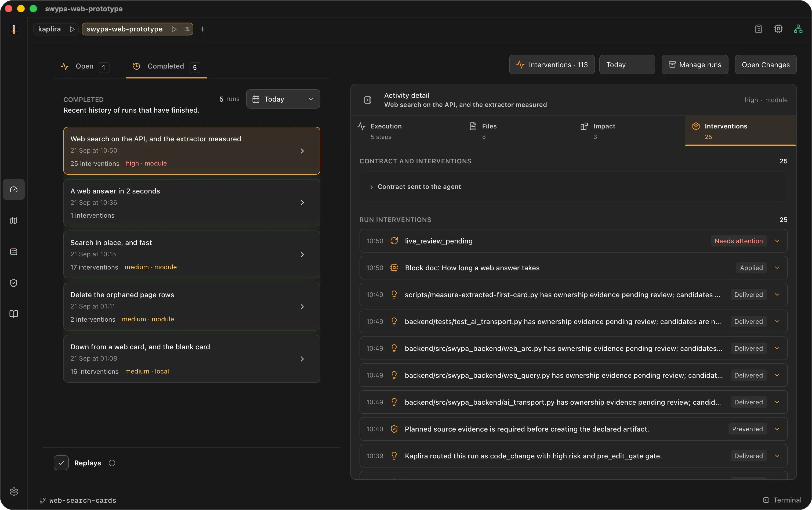
Task: Click the Today button in header
Action: pyautogui.click(x=627, y=65)
